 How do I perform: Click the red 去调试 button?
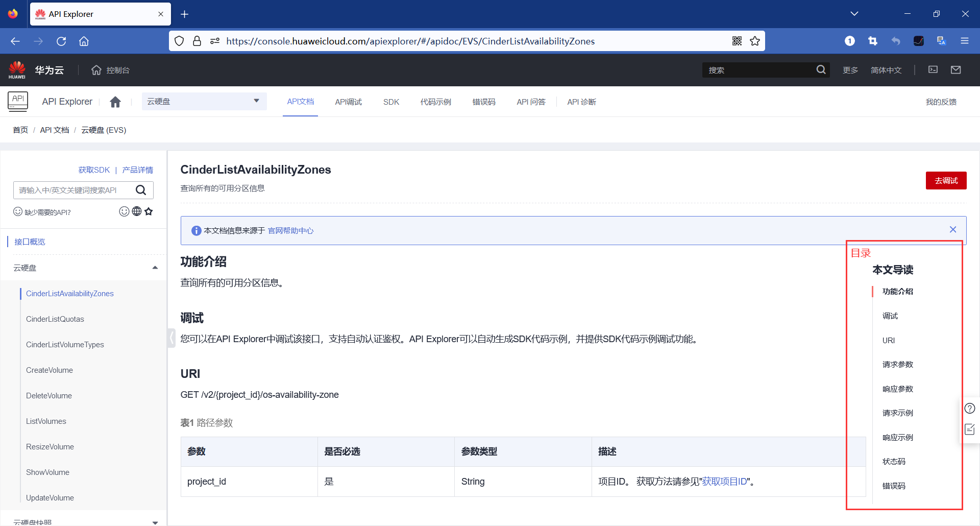point(946,181)
